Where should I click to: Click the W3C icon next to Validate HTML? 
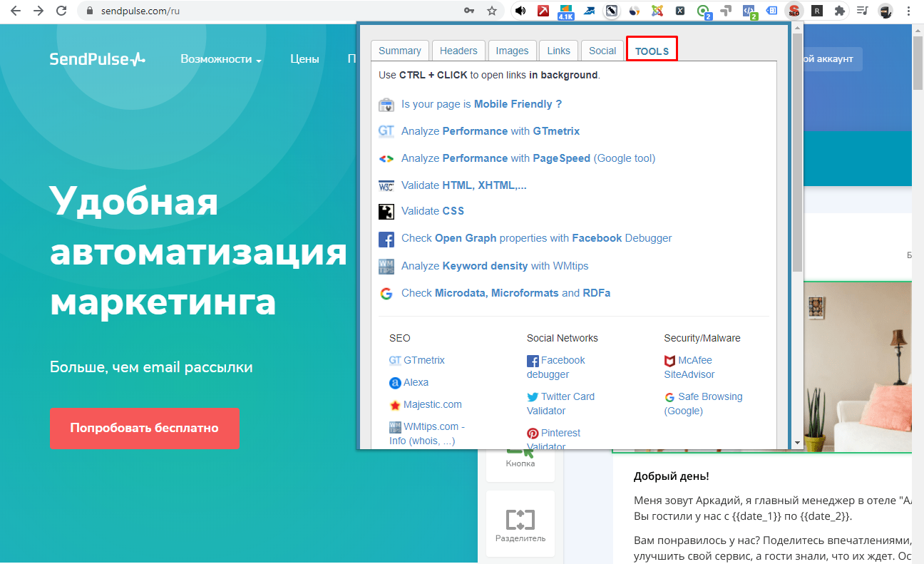[x=386, y=185]
